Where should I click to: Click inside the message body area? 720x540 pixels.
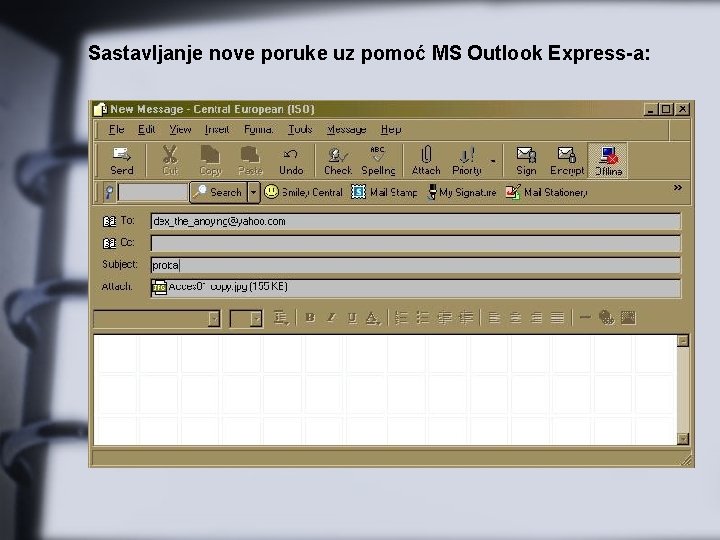point(385,389)
